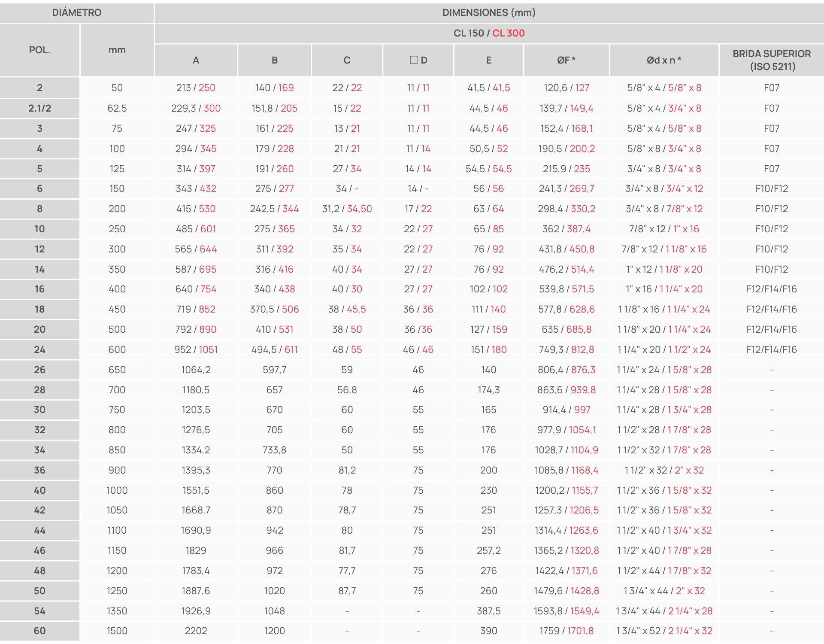Screen dimensions: 824x644
Task: Select the 494,5 / 611 value
Action: 274,349
